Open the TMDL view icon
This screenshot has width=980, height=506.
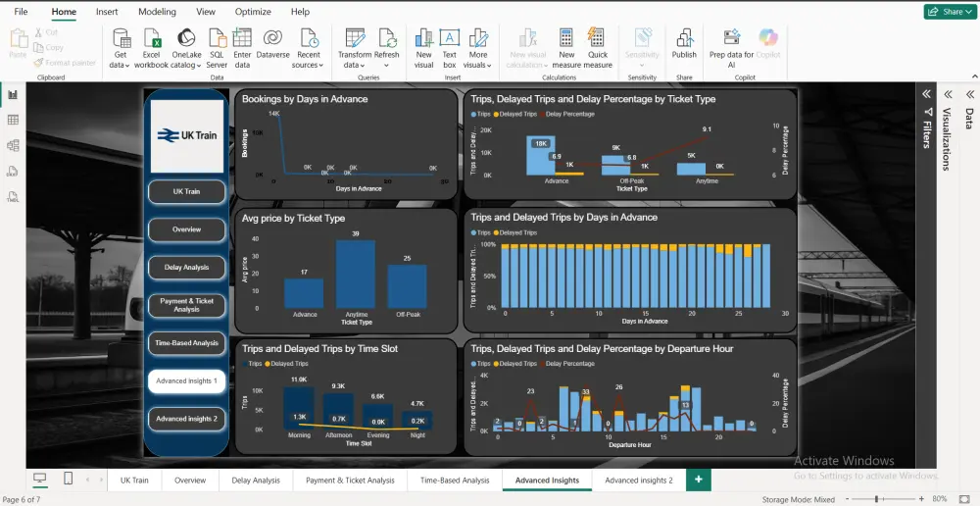click(13, 197)
